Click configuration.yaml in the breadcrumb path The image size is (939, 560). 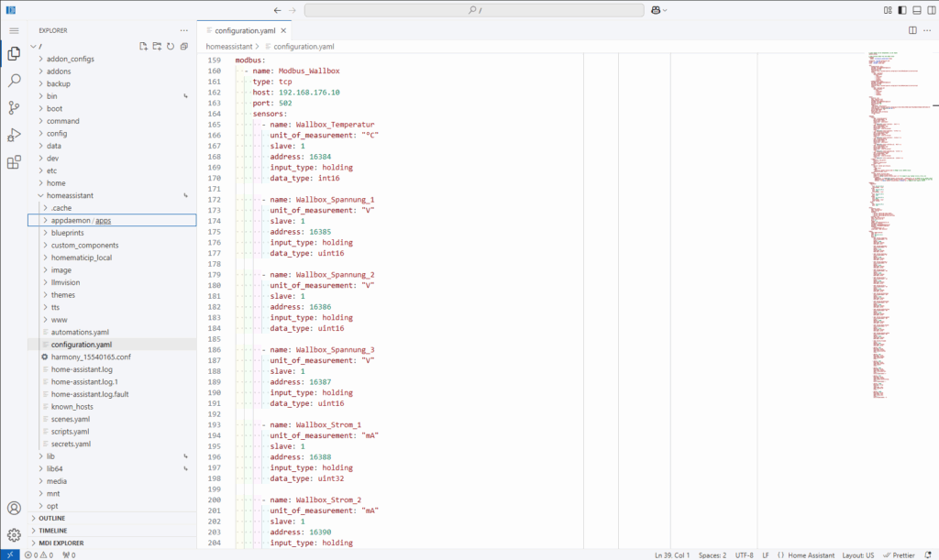point(304,46)
